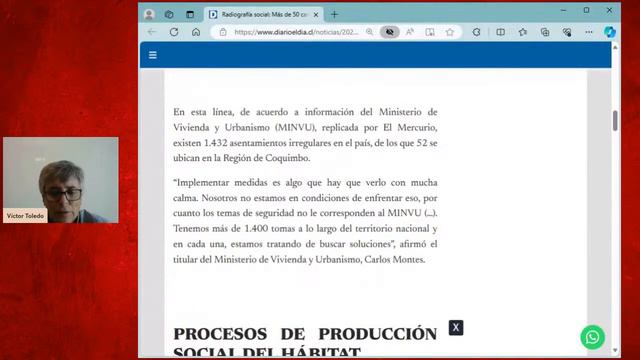640x360 pixels.
Task: Click the text "El Mercurio"
Action: [x=410, y=127]
